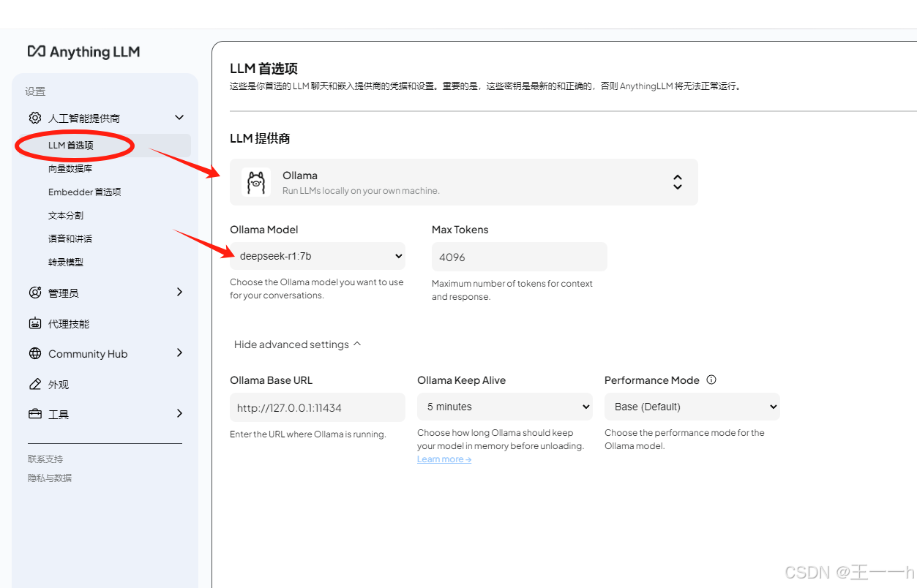Expand the Community Hub section arrow

[x=179, y=353]
